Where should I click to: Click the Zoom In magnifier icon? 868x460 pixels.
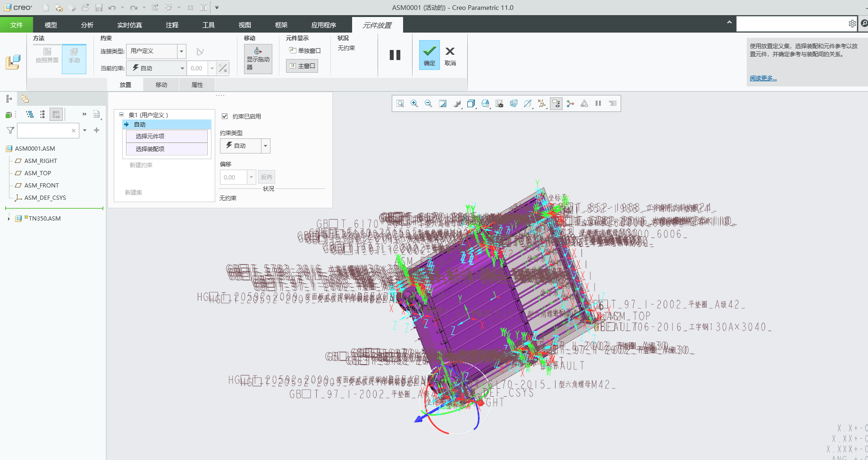click(x=414, y=103)
